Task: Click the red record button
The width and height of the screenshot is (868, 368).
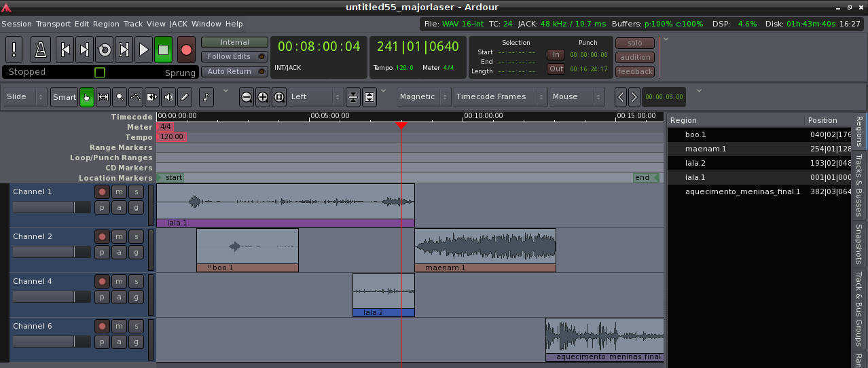Action: 185,50
